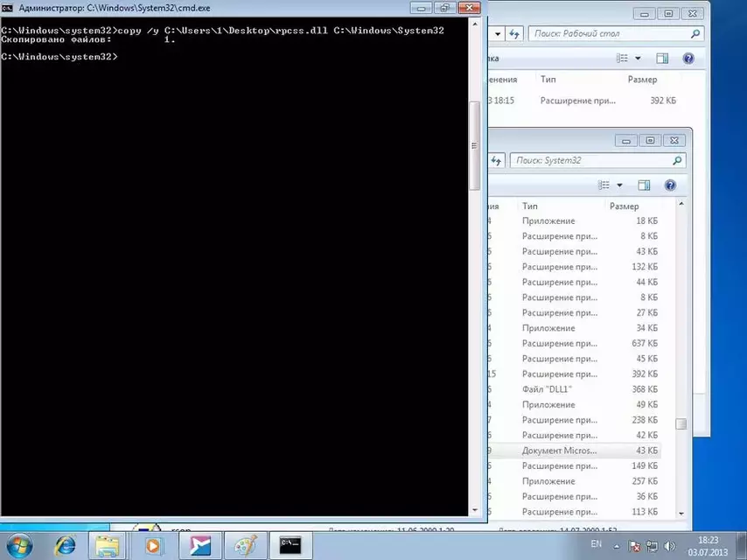Select the 392 КБ row in System32 list

pos(574,374)
